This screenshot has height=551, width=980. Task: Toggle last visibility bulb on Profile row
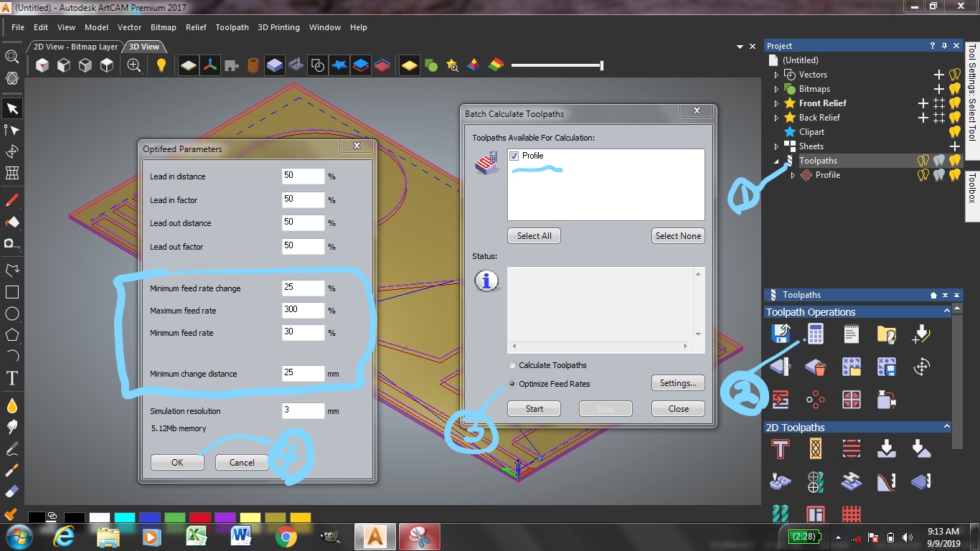coord(955,175)
